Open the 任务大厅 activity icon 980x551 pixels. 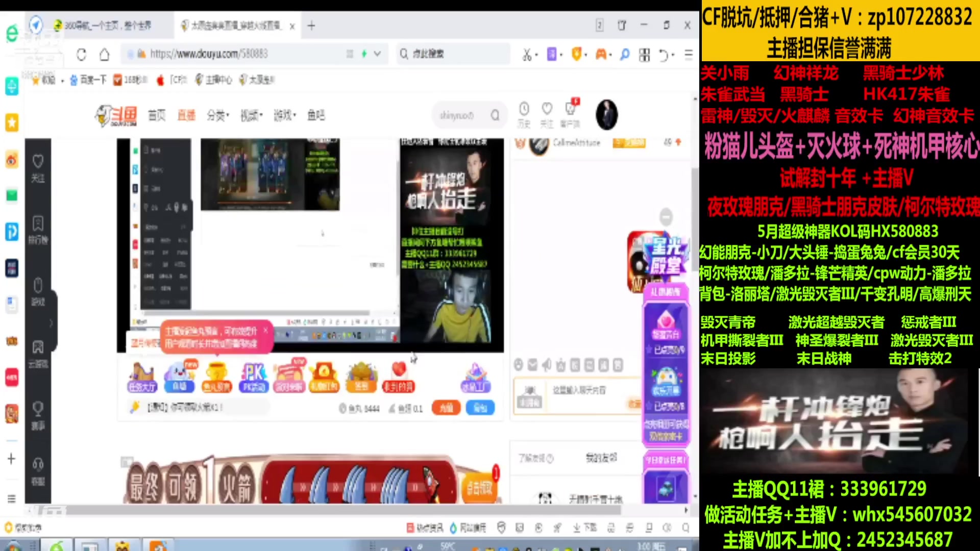pyautogui.click(x=142, y=377)
